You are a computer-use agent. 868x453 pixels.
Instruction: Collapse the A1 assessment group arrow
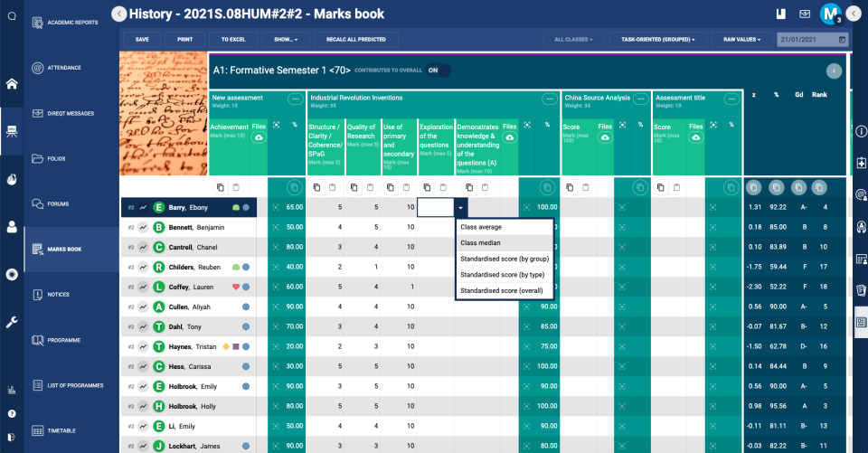tap(834, 71)
